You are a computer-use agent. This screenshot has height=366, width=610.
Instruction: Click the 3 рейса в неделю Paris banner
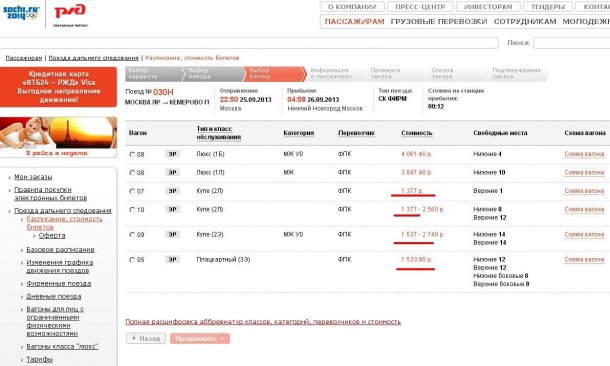click(58, 137)
